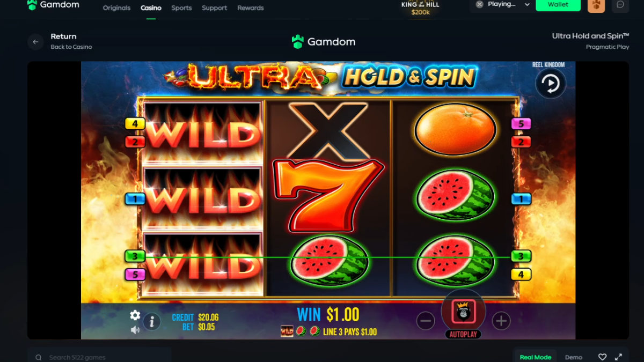Open the user avatar profile icon

596,5
